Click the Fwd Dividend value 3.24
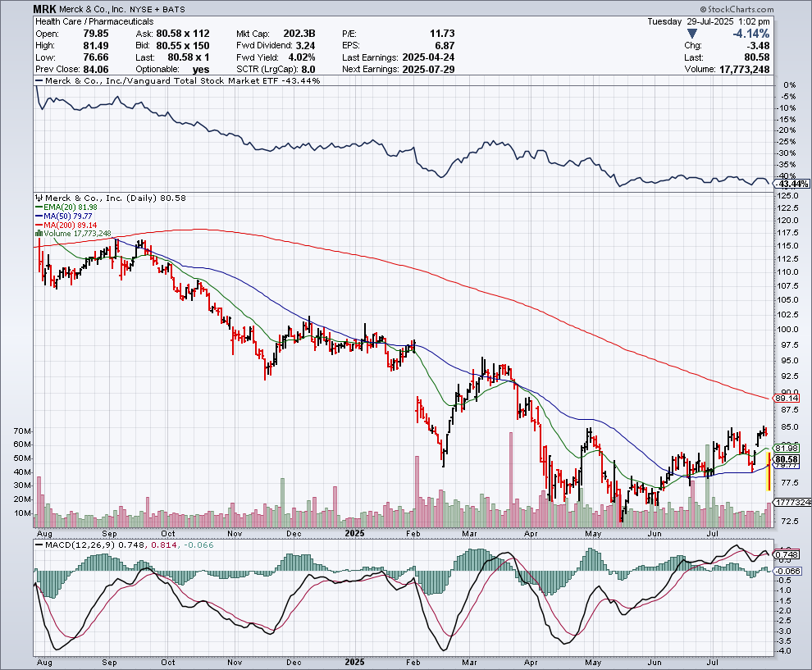 (306, 46)
